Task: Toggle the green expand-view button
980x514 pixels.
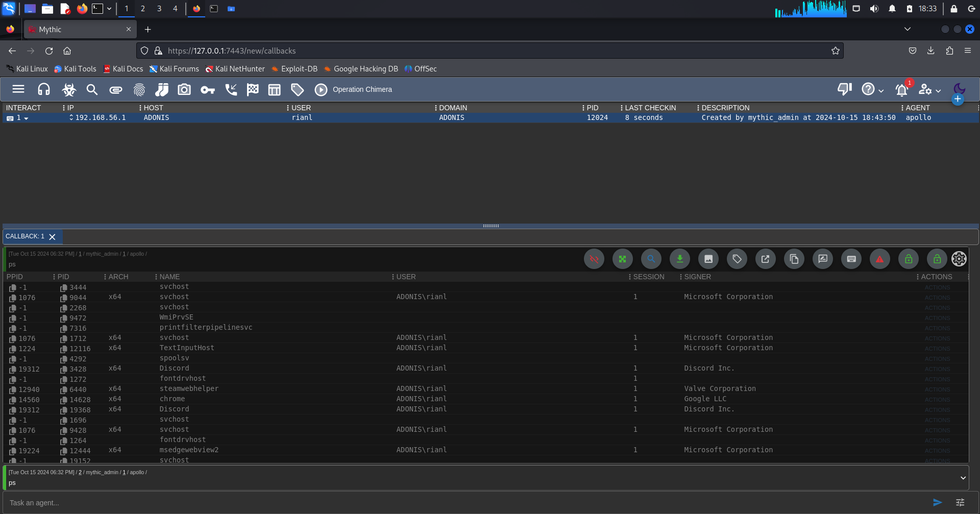Action: (622, 259)
